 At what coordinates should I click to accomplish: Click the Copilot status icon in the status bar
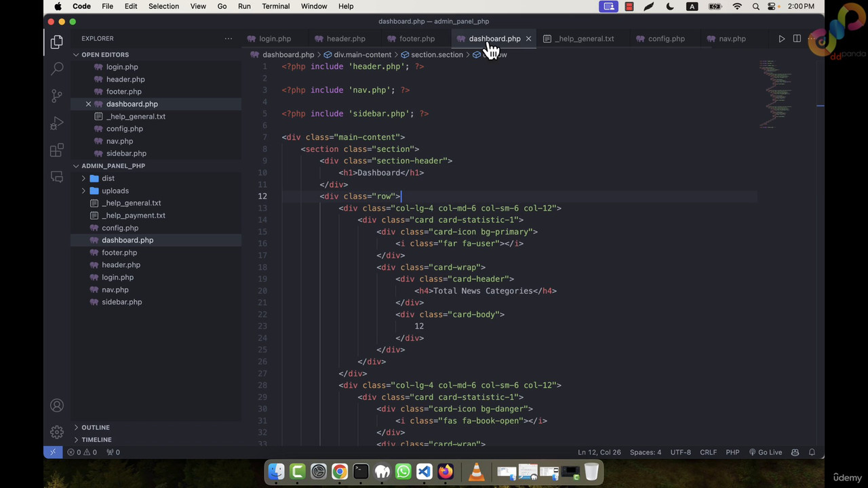tap(795, 452)
